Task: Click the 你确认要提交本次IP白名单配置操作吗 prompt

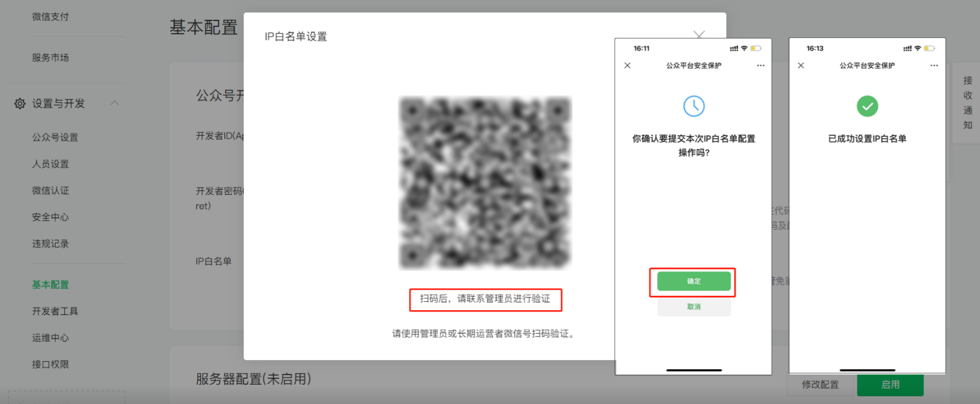Action: [x=694, y=145]
